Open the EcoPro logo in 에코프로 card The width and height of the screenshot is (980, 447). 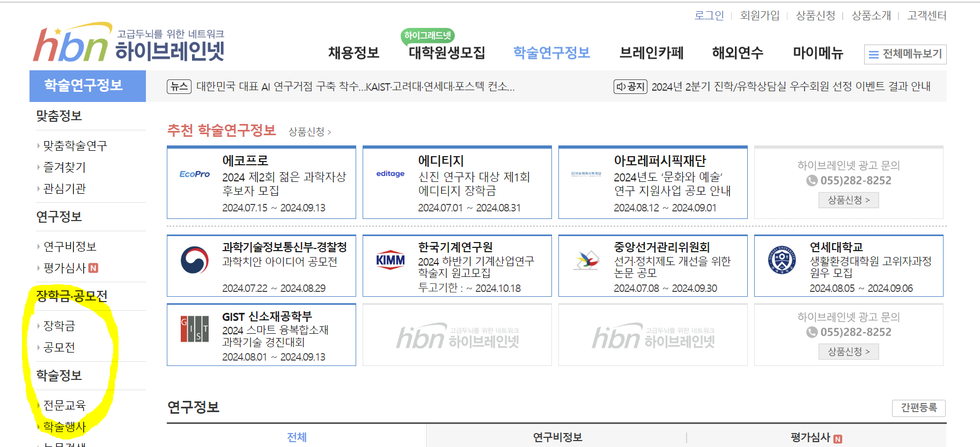pyautogui.click(x=195, y=174)
